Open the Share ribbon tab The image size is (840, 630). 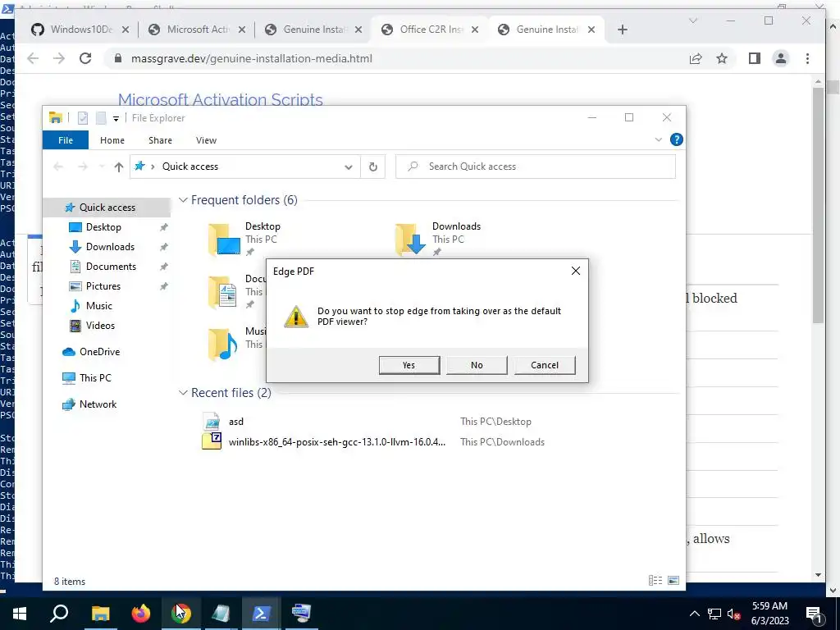pos(160,140)
